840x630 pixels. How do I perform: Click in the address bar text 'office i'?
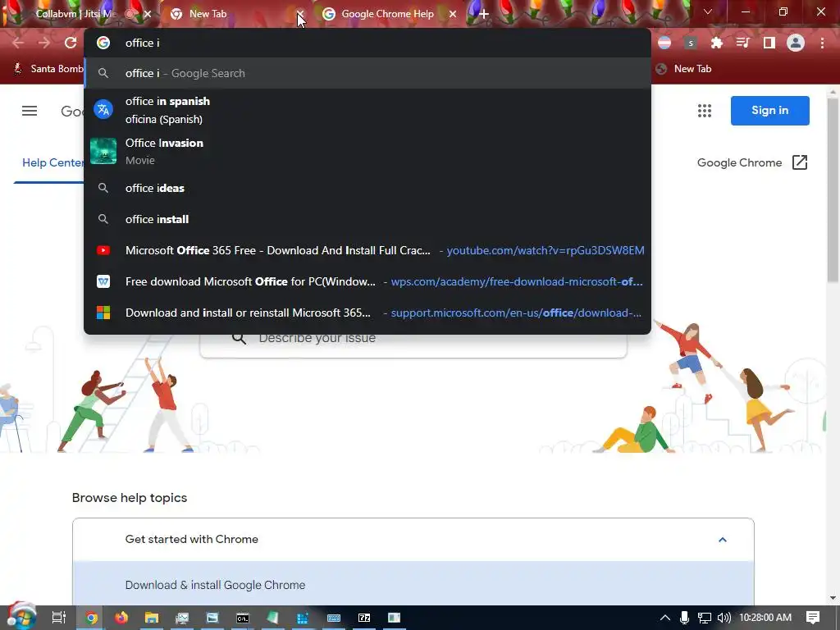point(143,43)
